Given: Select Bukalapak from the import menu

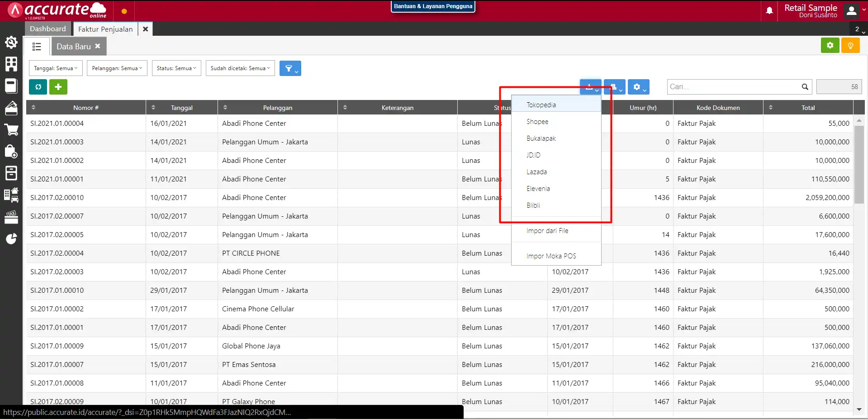Looking at the screenshot, I should pyautogui.click(x=556, y=138).
